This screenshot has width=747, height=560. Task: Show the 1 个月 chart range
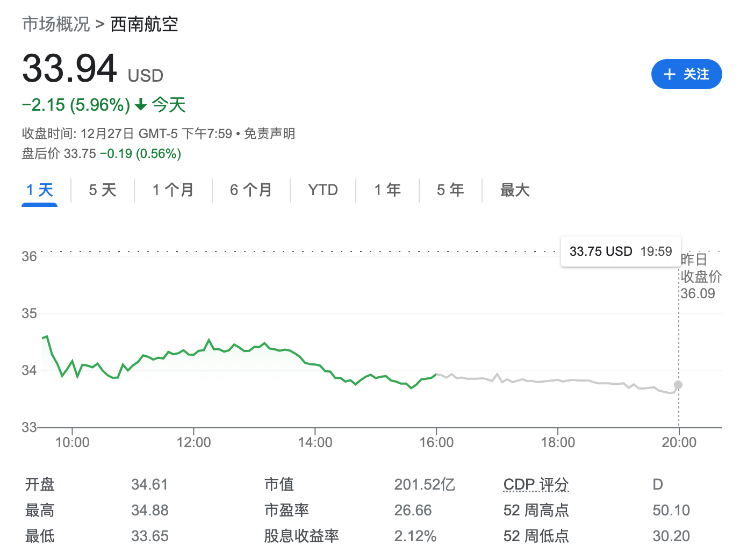[173, 190]
